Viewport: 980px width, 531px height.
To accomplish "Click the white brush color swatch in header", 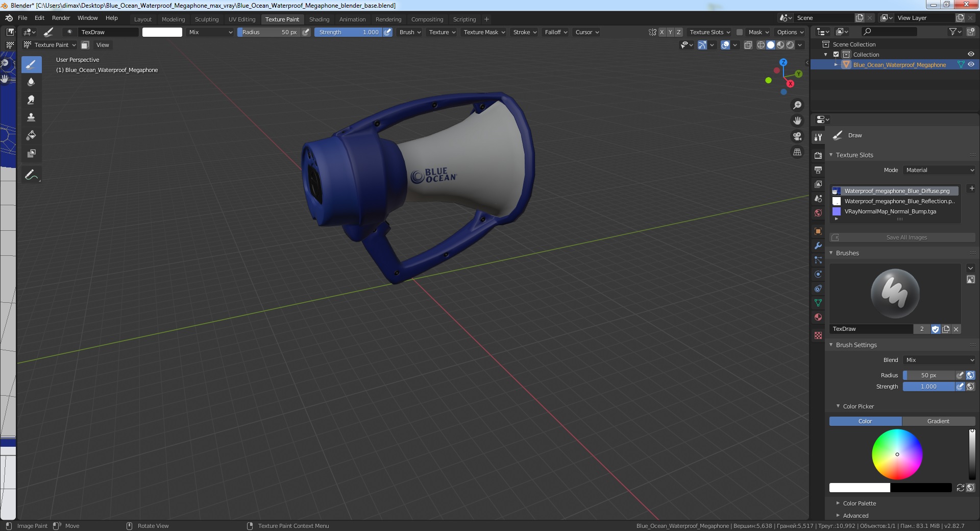I will pos(162,32).
